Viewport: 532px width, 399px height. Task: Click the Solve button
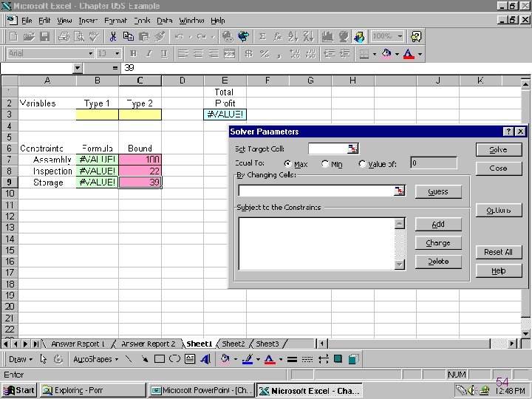point(499,149)
